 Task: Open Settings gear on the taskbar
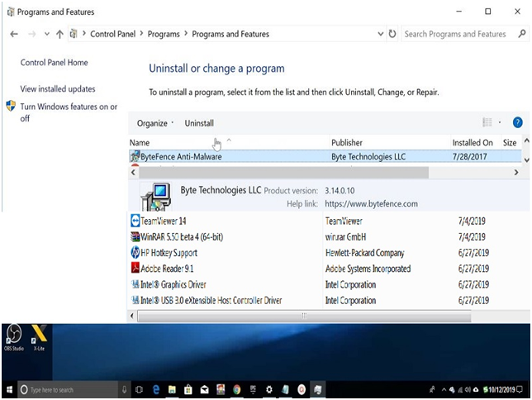click(x=269, y=390)
